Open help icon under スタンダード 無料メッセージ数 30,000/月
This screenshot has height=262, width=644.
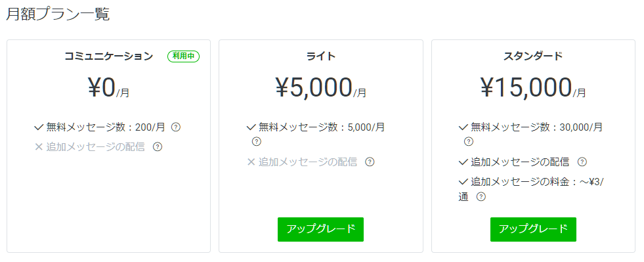click(469, 142)
